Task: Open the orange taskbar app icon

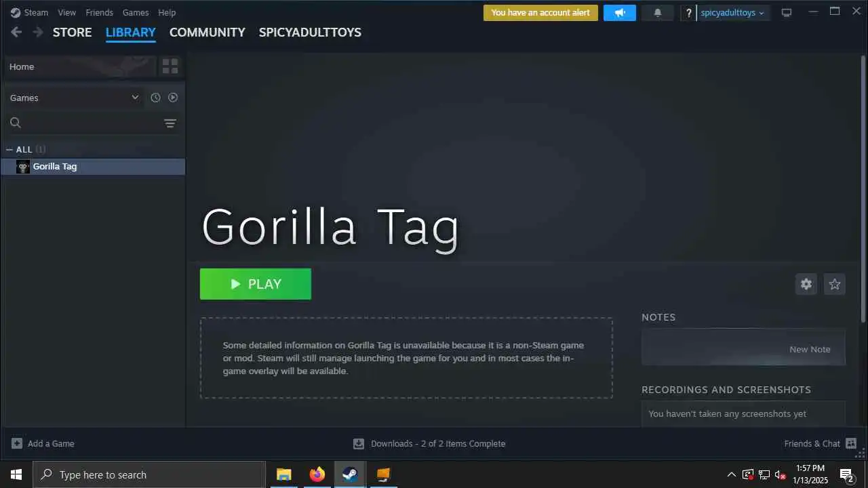Action: click(x=383, y=474)
